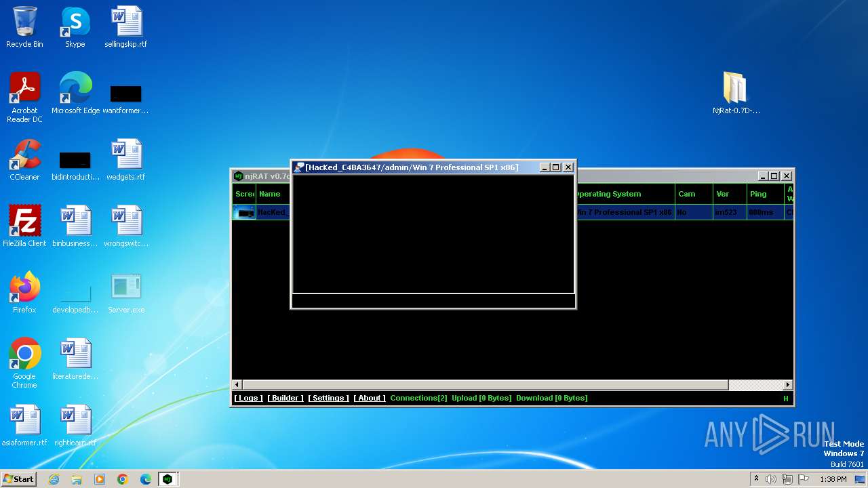
Task: Sort by the Ver column header
Action: (x=730, y=194)
